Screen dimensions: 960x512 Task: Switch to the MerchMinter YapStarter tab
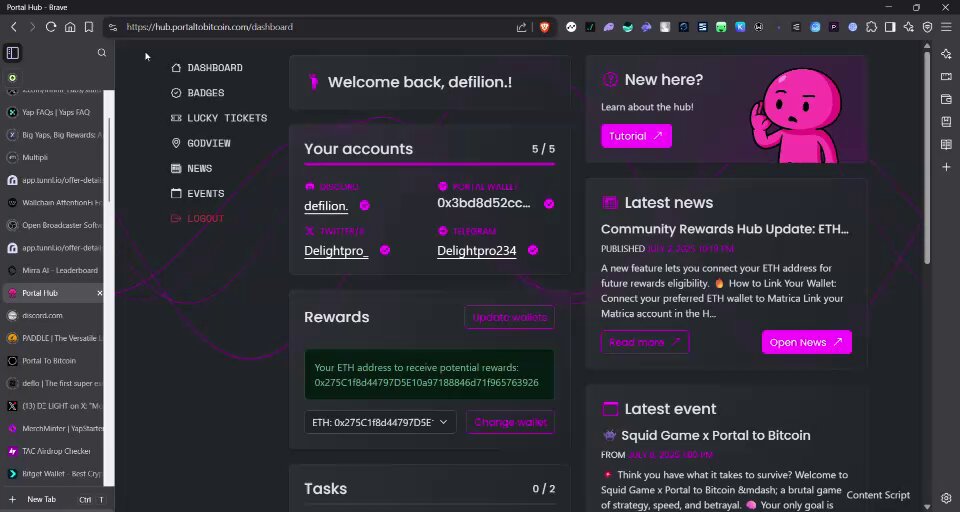53,429
